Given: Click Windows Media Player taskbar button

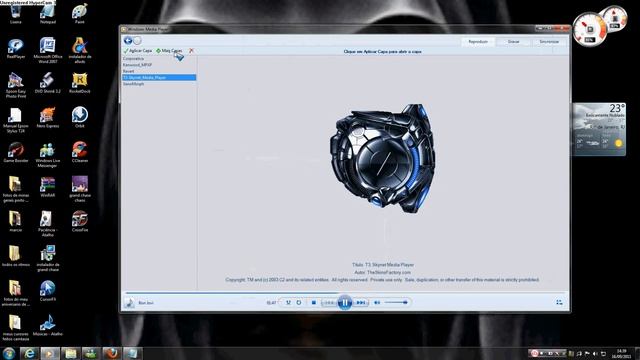Looking at the screenshot, I should coord(50,353).
